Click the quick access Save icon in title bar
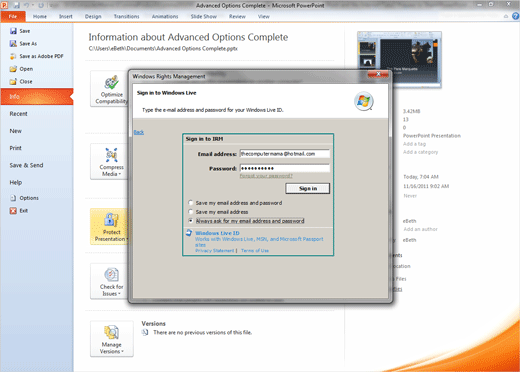Image resolution: width=520 pixels, height=372 pixels. [x=16, y=5]
